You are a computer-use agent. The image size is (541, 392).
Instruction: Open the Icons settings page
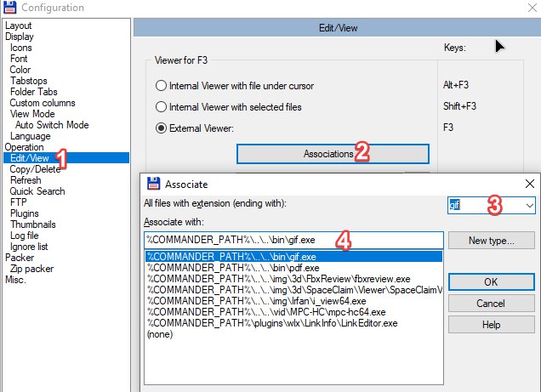click(20, 48)
